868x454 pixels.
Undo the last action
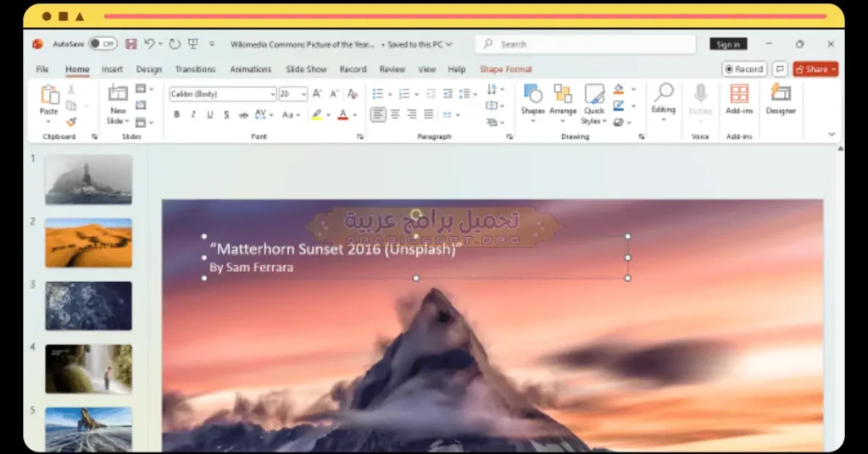coord(149,44)
